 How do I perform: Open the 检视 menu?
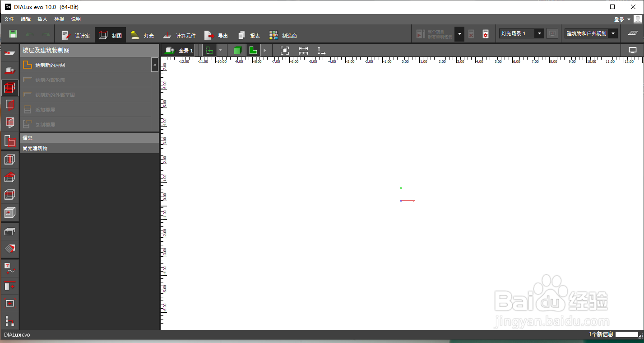(59, 19)
